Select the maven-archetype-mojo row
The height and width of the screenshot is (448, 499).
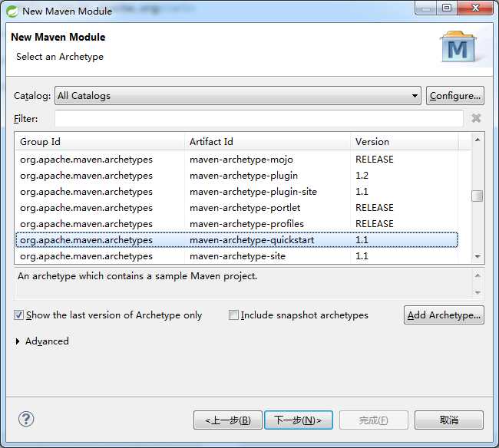point(236,160)
